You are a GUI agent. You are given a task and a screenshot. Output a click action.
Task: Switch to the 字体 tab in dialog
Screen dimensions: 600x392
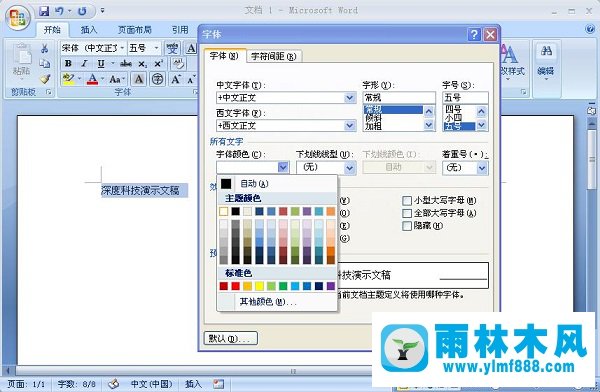(x=224, y=56)
